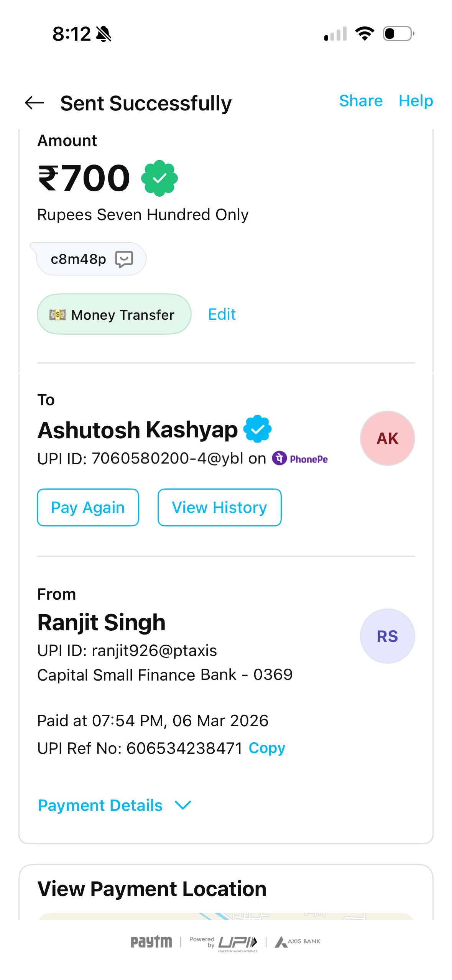The image size is (452, 980).
Task: Tap the silent mode bell icon
Action: tap(104, 34)
